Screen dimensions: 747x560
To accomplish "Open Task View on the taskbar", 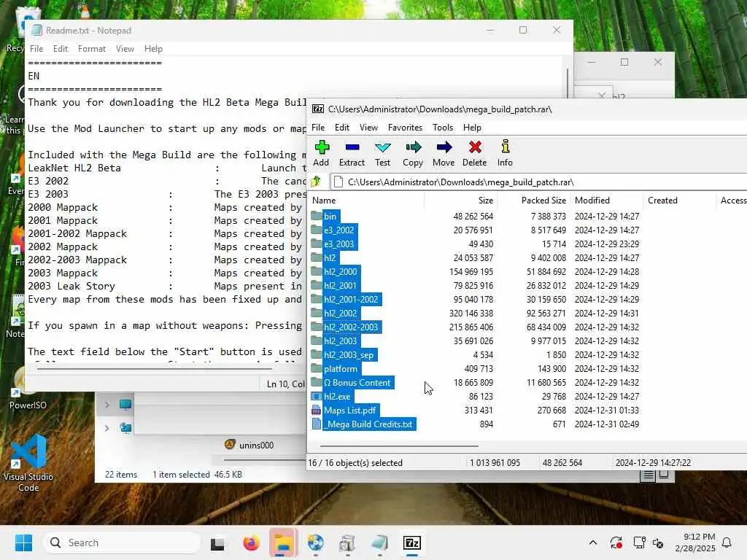I will pos(217,542).
